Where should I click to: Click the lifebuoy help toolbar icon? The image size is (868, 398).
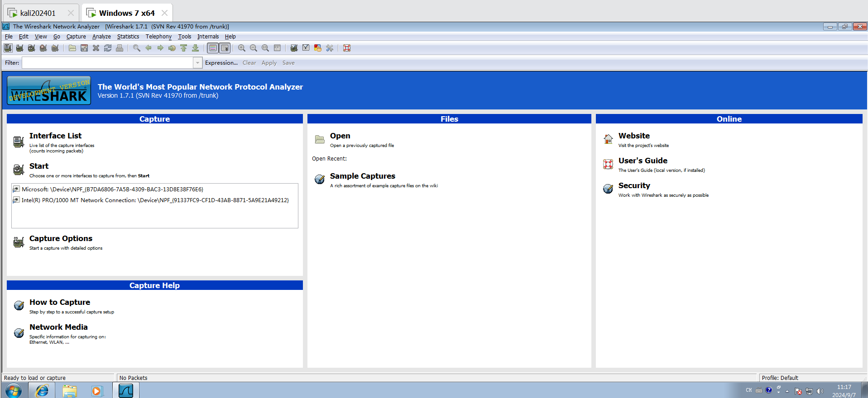(347, 48)
